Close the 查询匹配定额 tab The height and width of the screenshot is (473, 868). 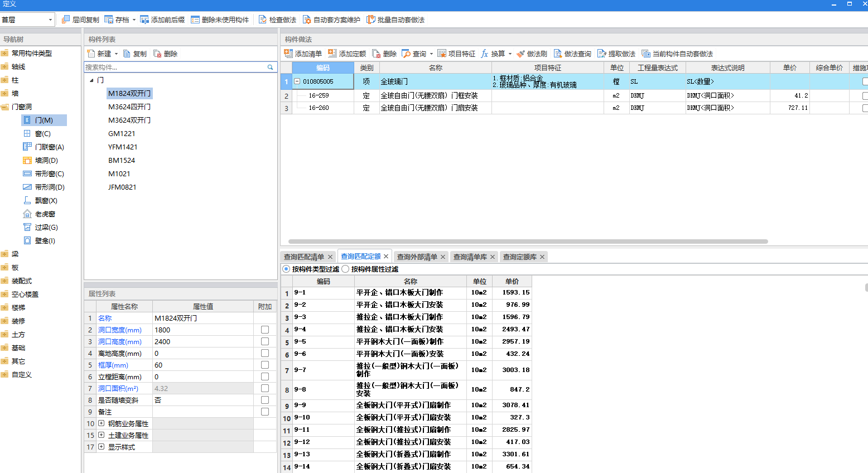(385, 257)
